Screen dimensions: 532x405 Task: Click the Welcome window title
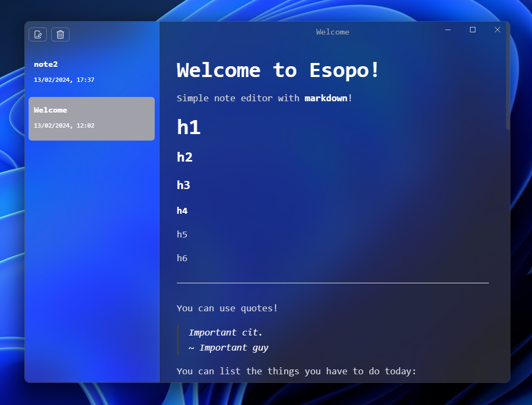(333, 32)
